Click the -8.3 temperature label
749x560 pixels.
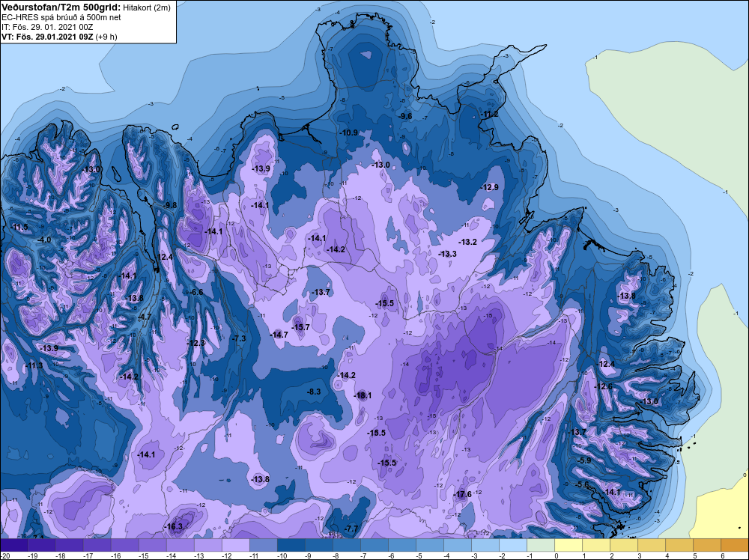pyautogui.click(x=313, y=392)
